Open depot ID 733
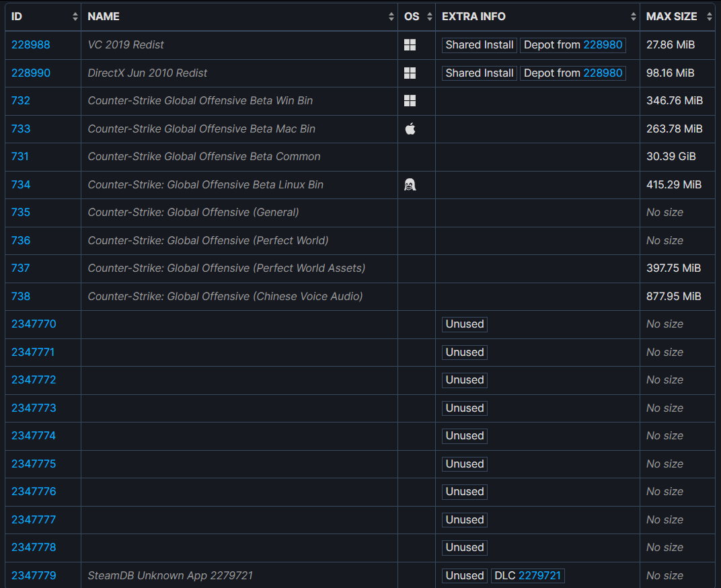The image size is (721, 588). 21,128
